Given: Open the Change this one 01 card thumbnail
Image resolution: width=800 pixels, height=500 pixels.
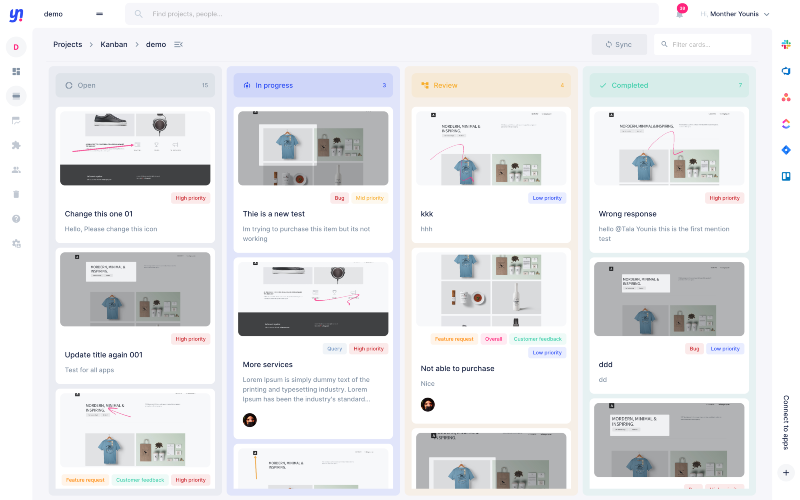Looking at the screenshot, I should click(135, 148).
